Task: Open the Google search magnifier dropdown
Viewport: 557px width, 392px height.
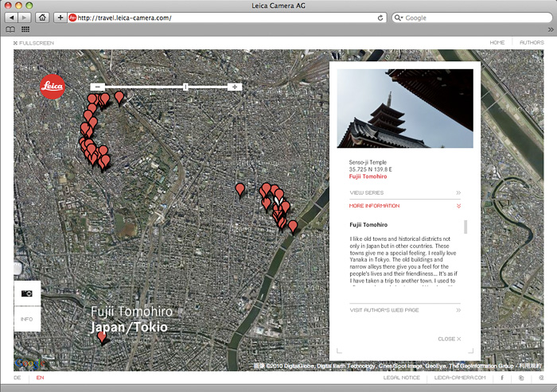Action: (398, 17)
